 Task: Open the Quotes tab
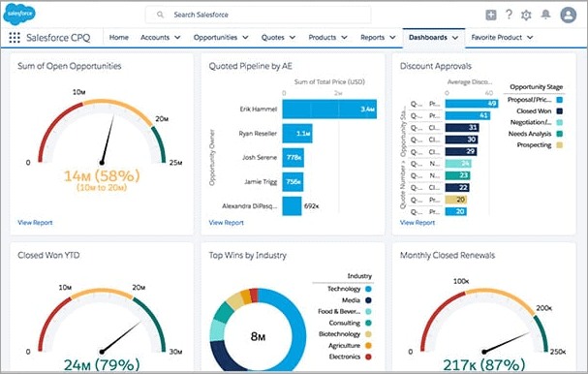[272, 38]
